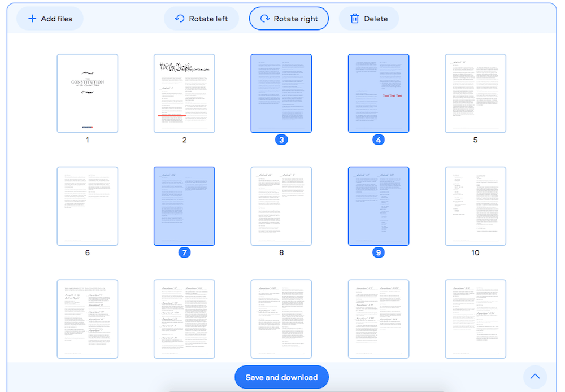
Task: Click the badge below page 7 thumbnail
Action: (184, 252)
